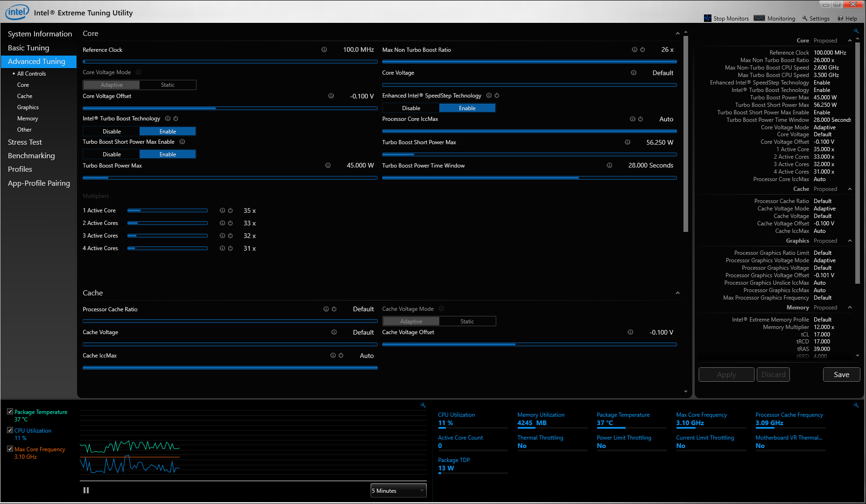
Task: Set Cache Voltage Mode to Static
Action: tap(467, 321)
